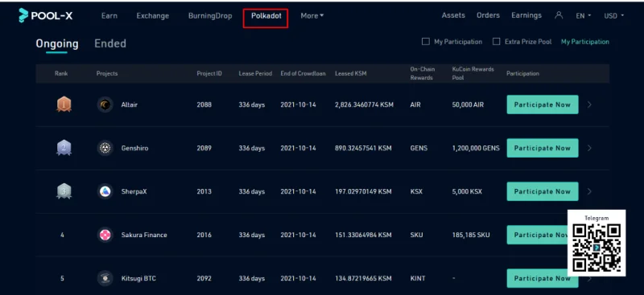Switch to the Ended tab
This screenshot has height=295, width=644.
click(110, 43)
